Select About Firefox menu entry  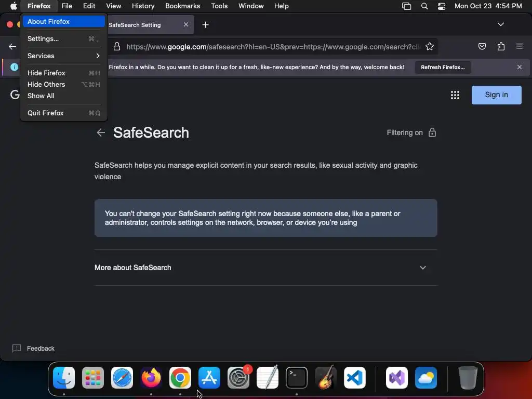(64, 21)
